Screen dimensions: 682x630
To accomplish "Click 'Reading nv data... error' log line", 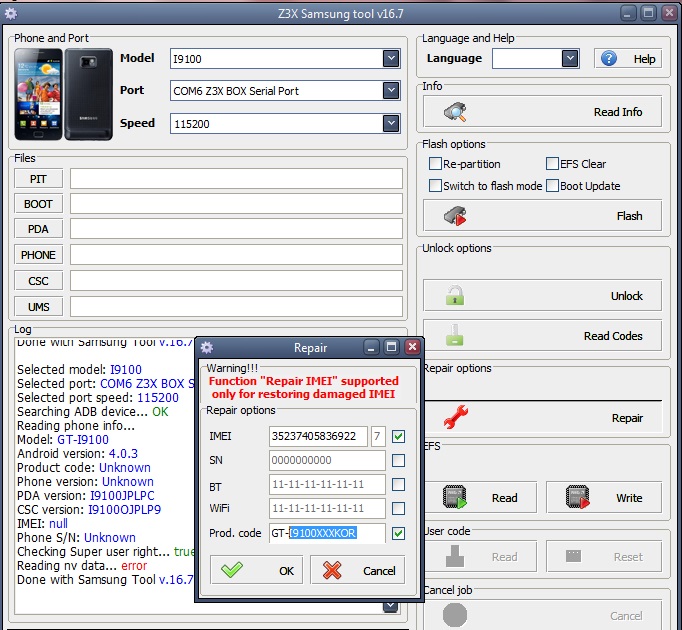I will [x=82, y=566].
